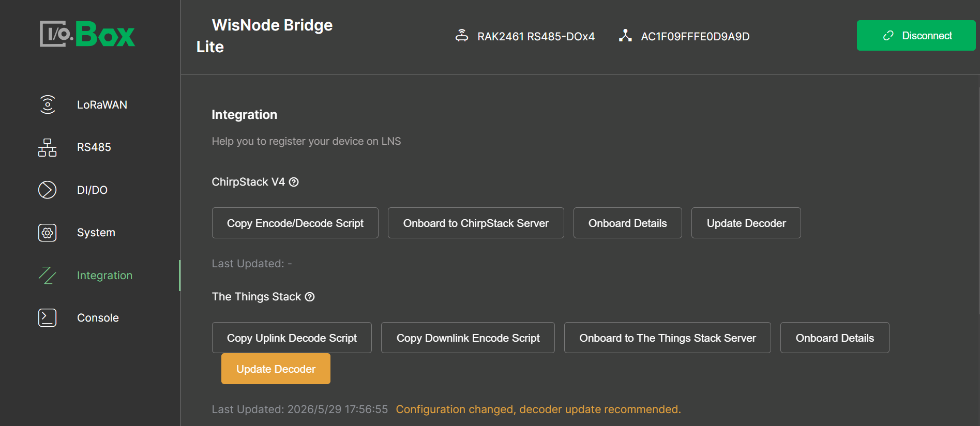Open the ChirpStack V4 help icon
980x426 pixels.
click(294, 182)
